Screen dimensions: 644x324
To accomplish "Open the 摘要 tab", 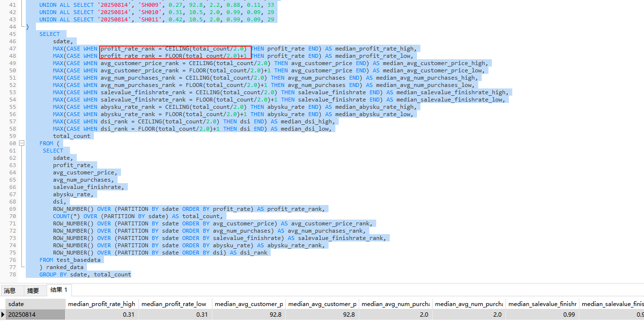I will tap(33, 290).
